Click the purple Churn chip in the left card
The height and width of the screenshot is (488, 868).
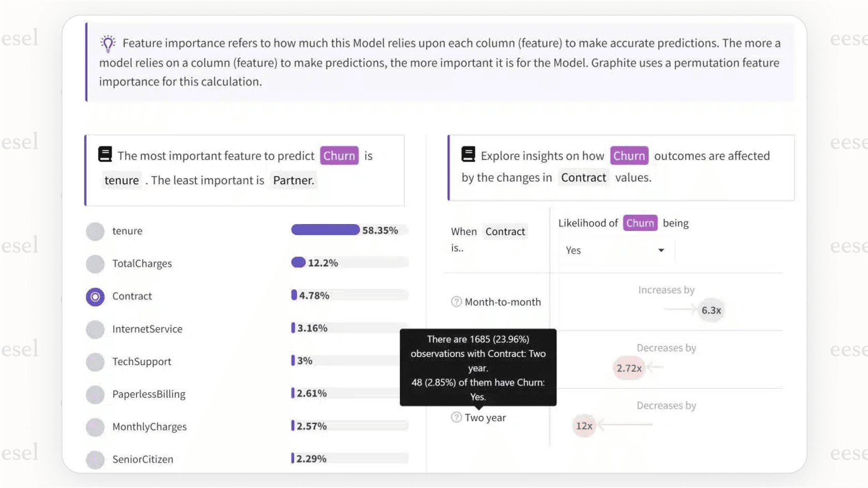339,155
